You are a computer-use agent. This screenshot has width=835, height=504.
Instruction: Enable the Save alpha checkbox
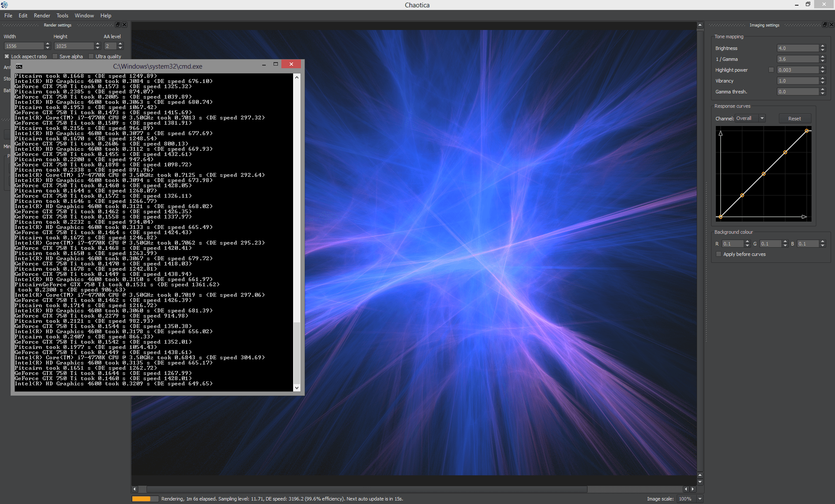pyautogui.click(x=55, y=56)
